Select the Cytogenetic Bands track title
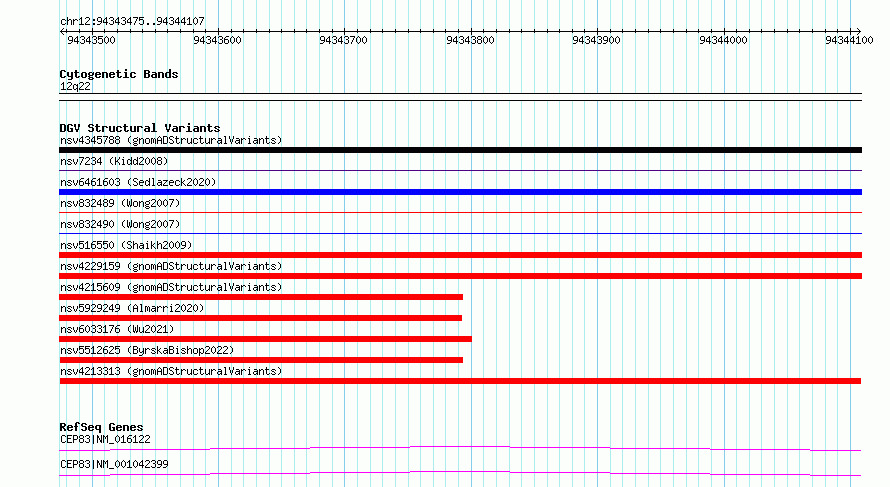 pyautogui.click(x=119, y=74)
